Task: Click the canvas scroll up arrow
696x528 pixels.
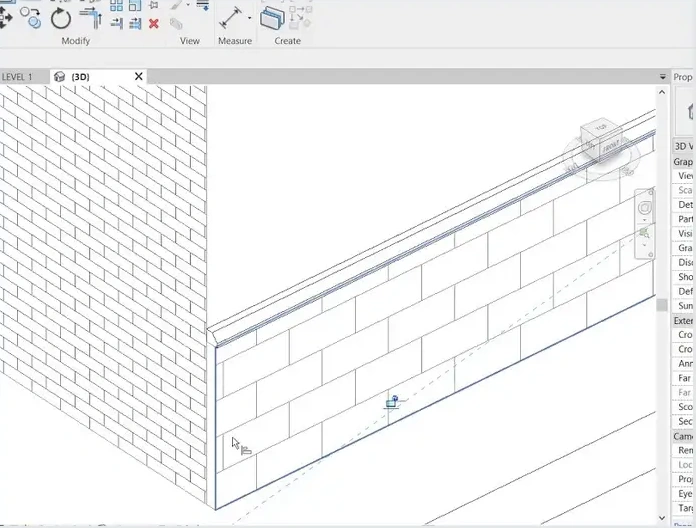Action: (662, 92)
